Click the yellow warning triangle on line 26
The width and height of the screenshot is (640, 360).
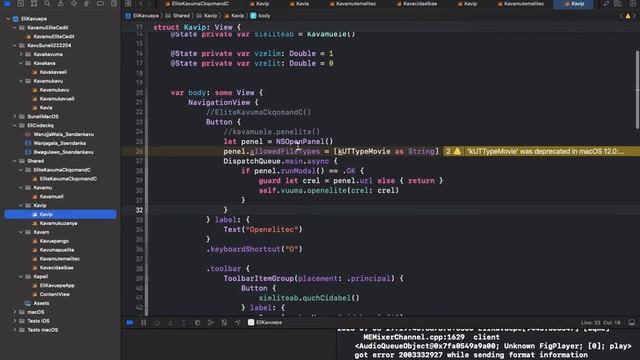coord(457,151)
